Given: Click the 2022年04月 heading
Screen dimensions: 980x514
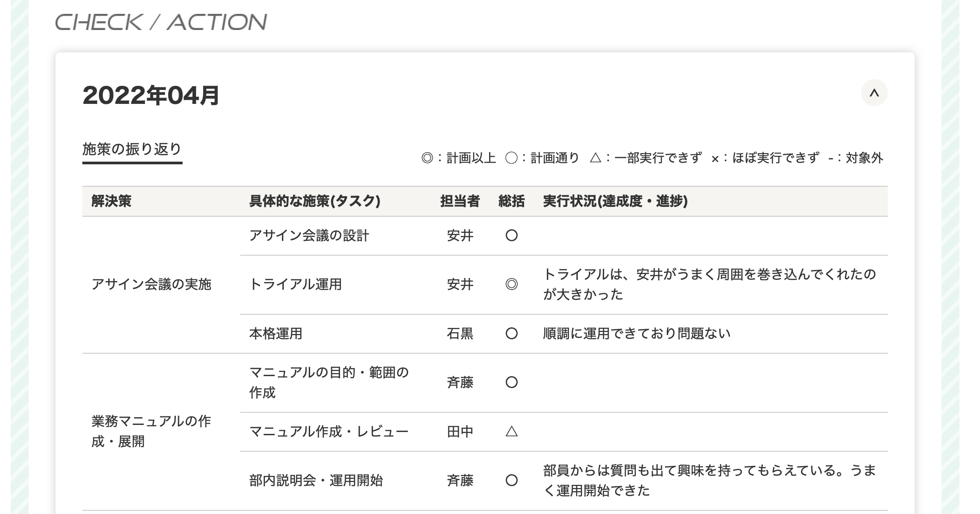Looking at the screenshot, I should pyautogui.click(x=151, y=95).
